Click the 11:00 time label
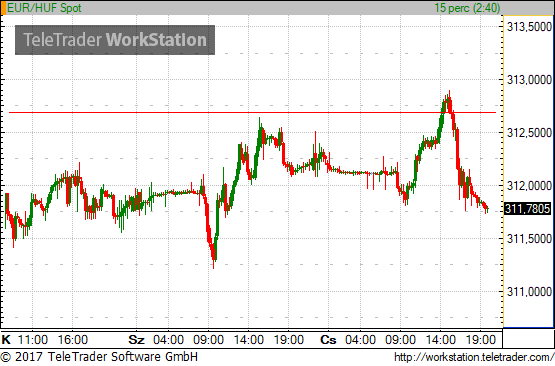555x366 pixels. [33, 340]
